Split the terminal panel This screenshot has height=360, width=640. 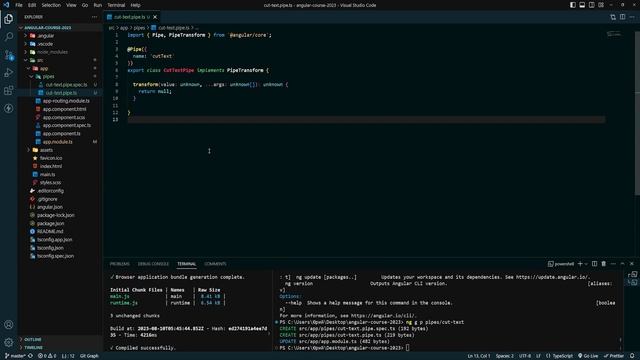(594, 264)
